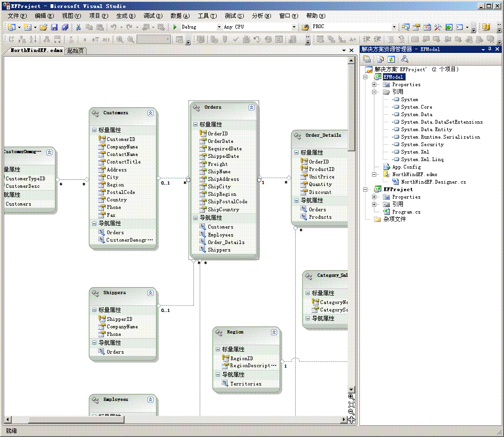Click the Undo icon on the toolbar
The width and height of the screenshot is (504, 437).
[115, 27]
